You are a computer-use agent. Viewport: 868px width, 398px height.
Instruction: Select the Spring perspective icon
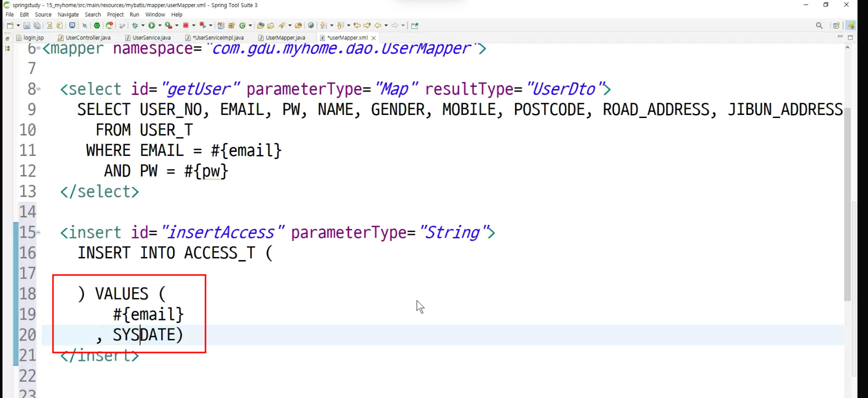click(850, 25)
